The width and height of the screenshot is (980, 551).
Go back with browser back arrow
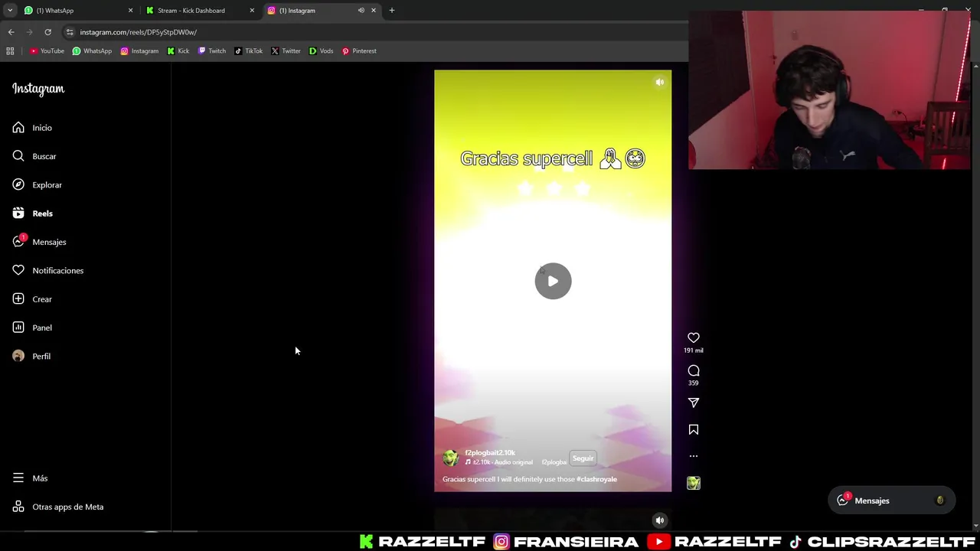click(x=11, y=32)
